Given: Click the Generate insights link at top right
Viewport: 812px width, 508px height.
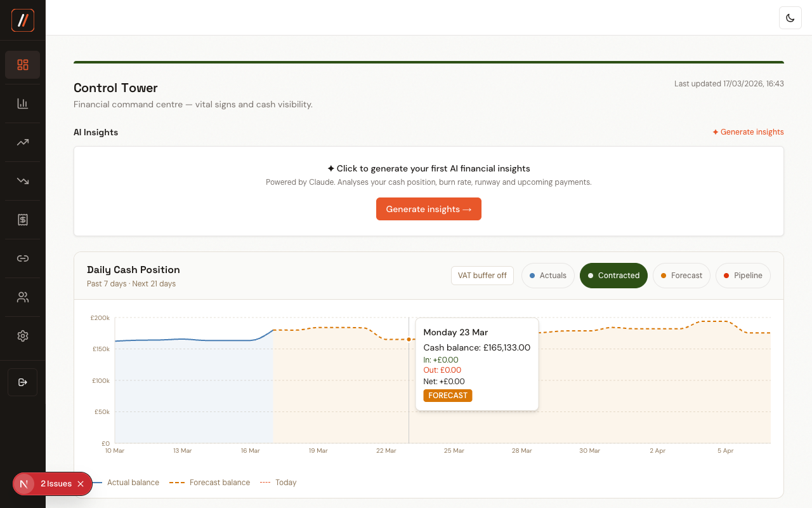Looking at the screenshot, I should [x=748, y=132].
